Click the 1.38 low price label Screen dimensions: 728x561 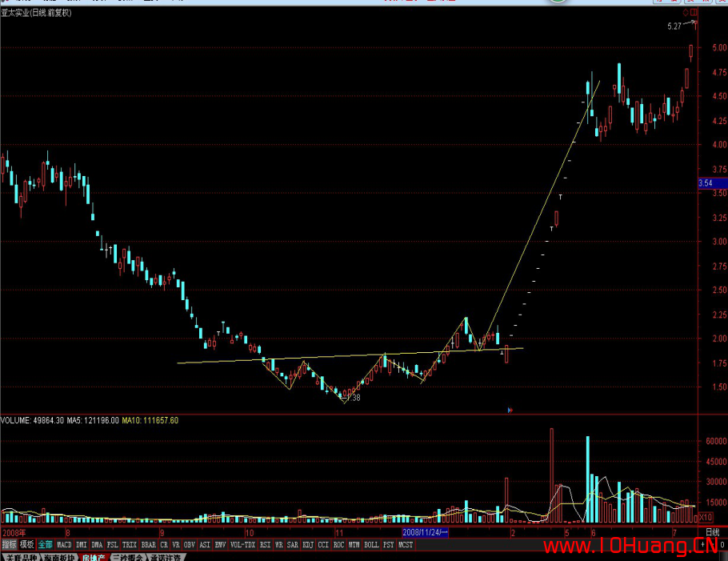pyautogui.click(x=354, y=398)
